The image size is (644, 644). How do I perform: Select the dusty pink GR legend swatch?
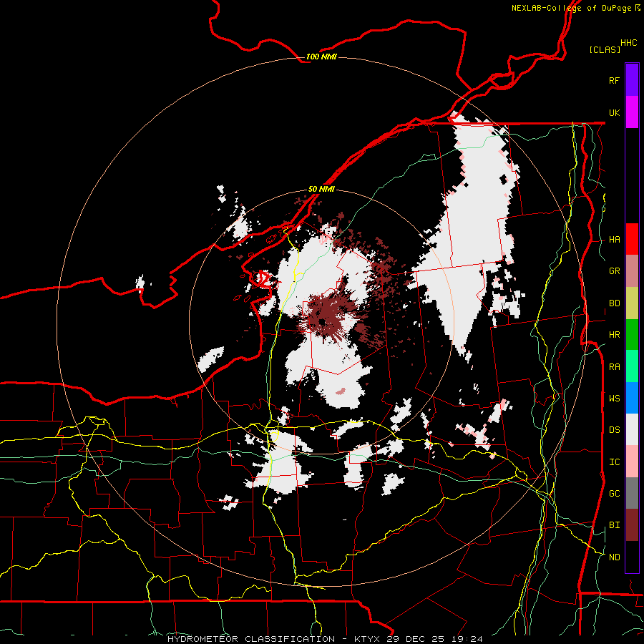coord(632,271)
